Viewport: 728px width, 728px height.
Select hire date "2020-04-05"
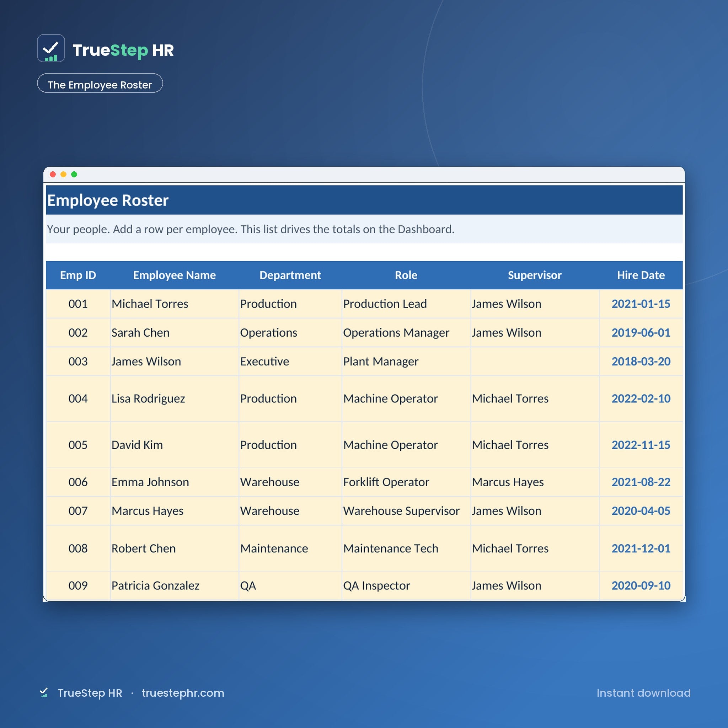641,511
